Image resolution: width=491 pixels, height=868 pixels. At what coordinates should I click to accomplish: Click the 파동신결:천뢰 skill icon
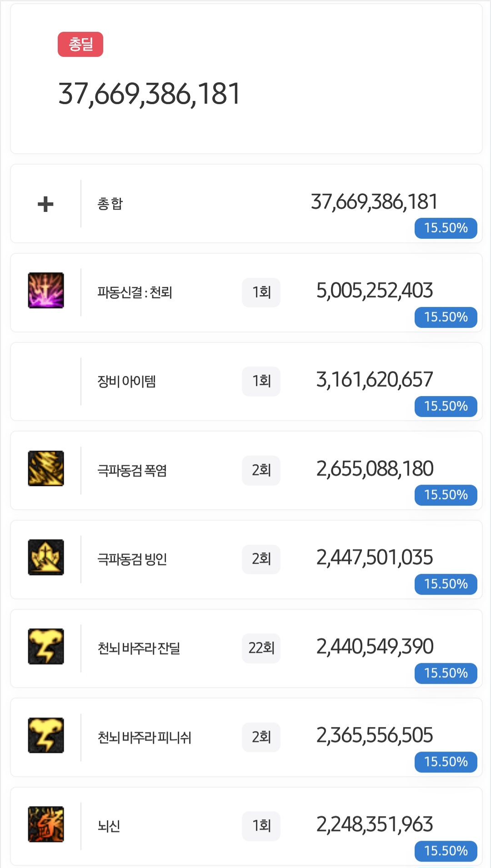coord(46,291)
